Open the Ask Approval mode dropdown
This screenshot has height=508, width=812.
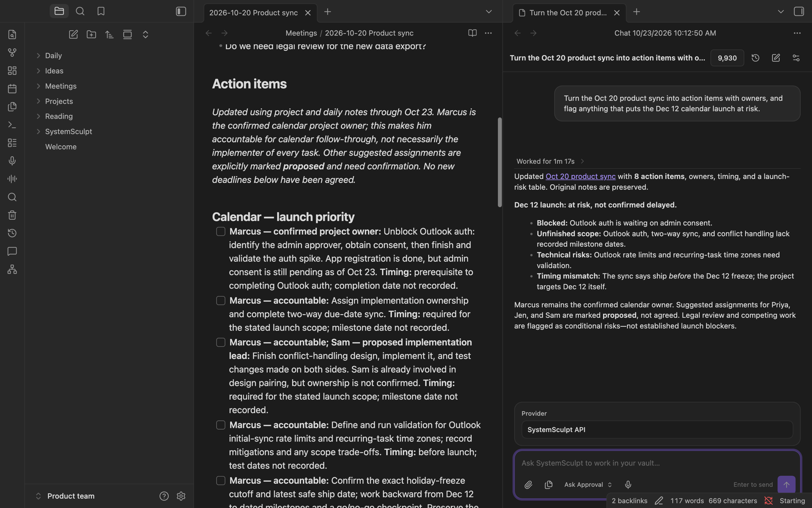pos(588,485)
